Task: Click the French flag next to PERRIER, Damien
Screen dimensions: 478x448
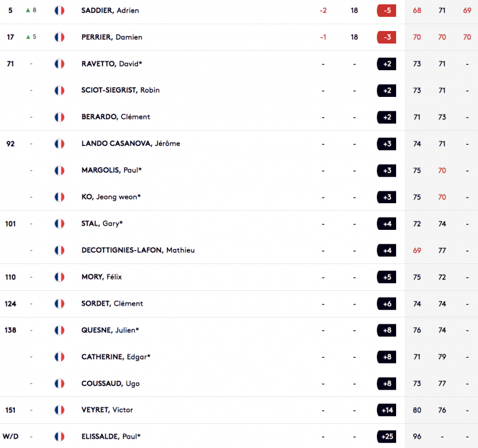Action: pos(60,37)
